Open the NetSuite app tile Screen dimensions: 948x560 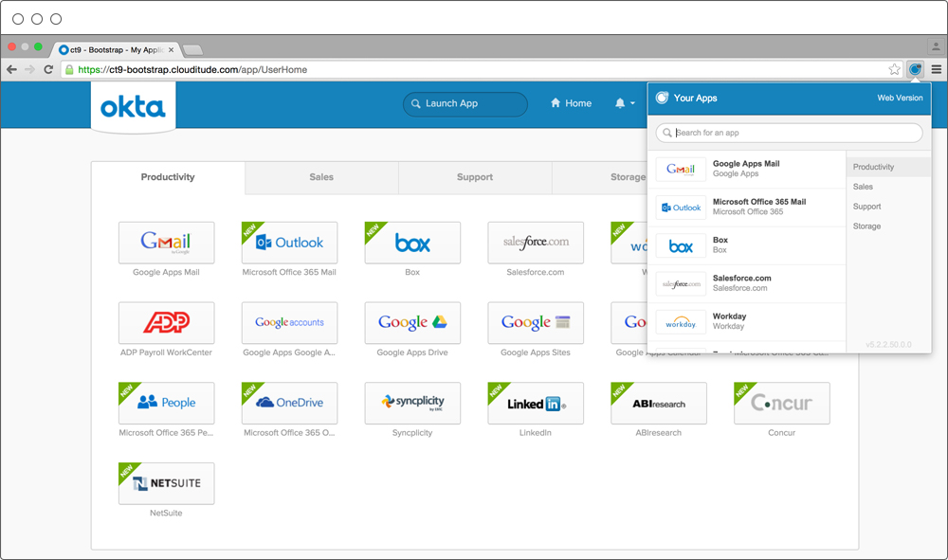[x=166, y=483]
